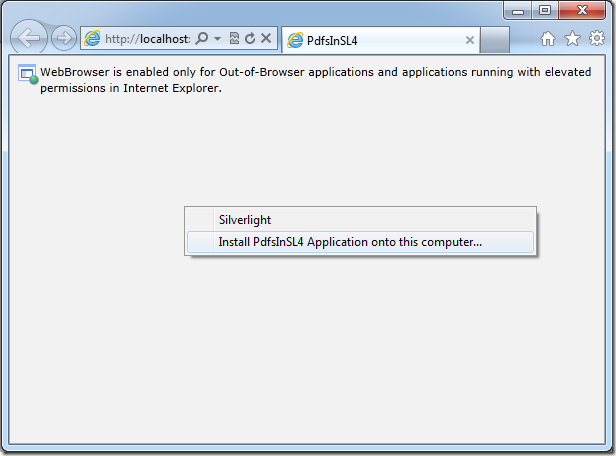Viewport: 616px width, 456px height.
Task: Open Favorites with the star icon
Action: (572, 38)
